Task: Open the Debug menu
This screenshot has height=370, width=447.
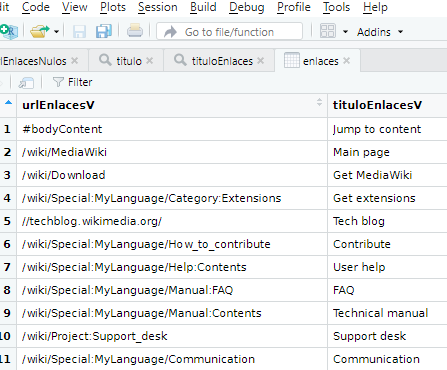Action: (247, 7)
